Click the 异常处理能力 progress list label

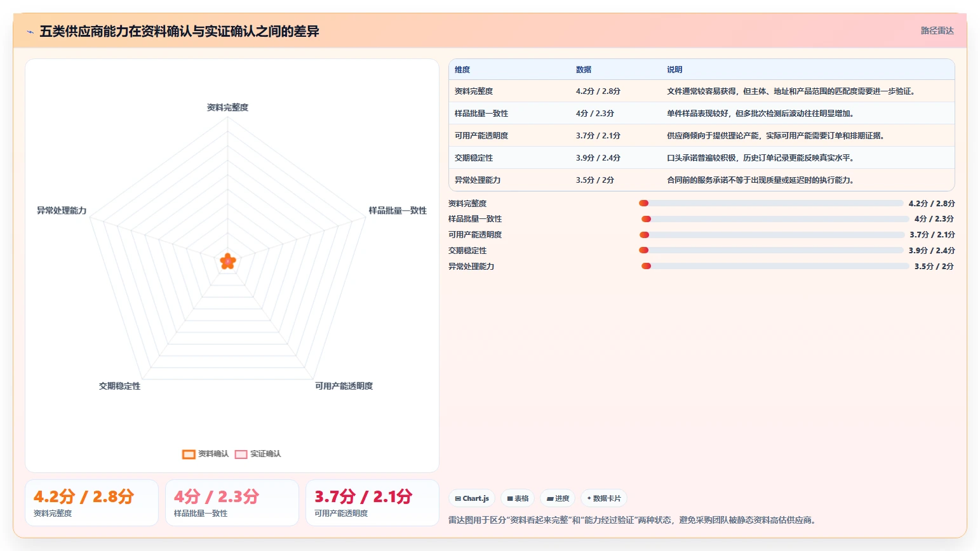coord(471,267)
